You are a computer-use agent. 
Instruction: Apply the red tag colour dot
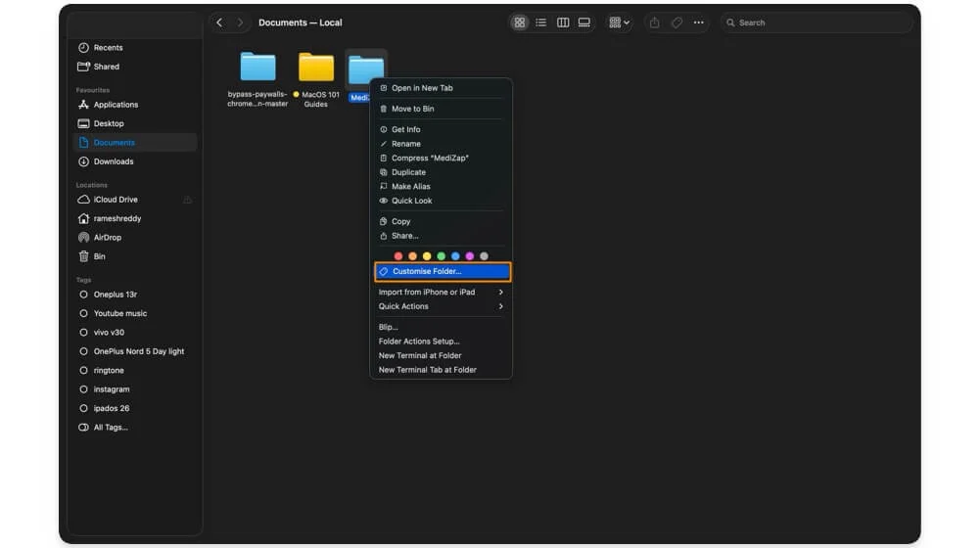coord(398,256)
